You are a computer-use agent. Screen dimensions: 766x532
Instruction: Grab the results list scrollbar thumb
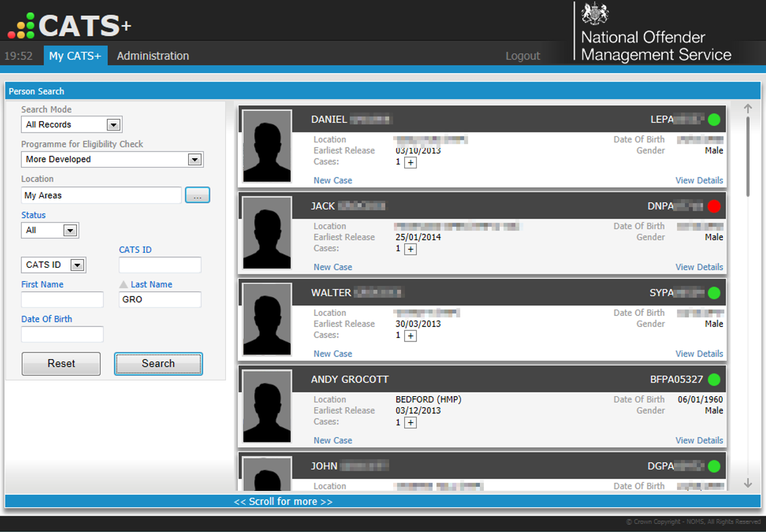(x=748, y=156)
